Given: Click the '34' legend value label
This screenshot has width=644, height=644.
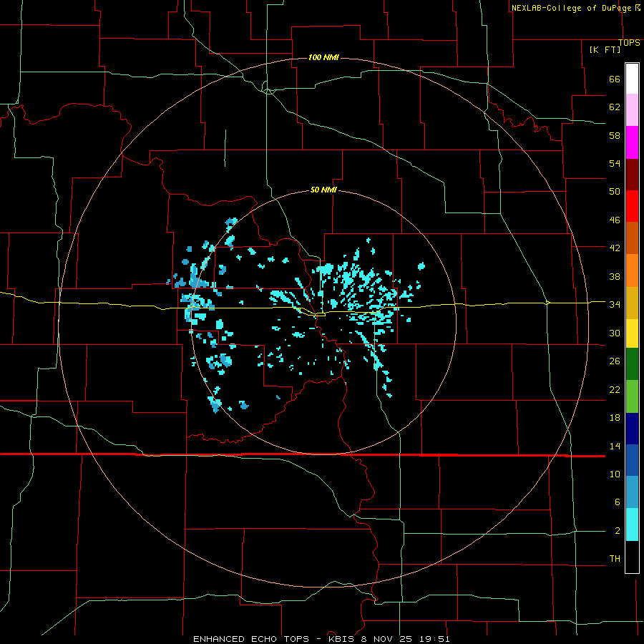Looking at the screenshot, I should click(615, 304).
